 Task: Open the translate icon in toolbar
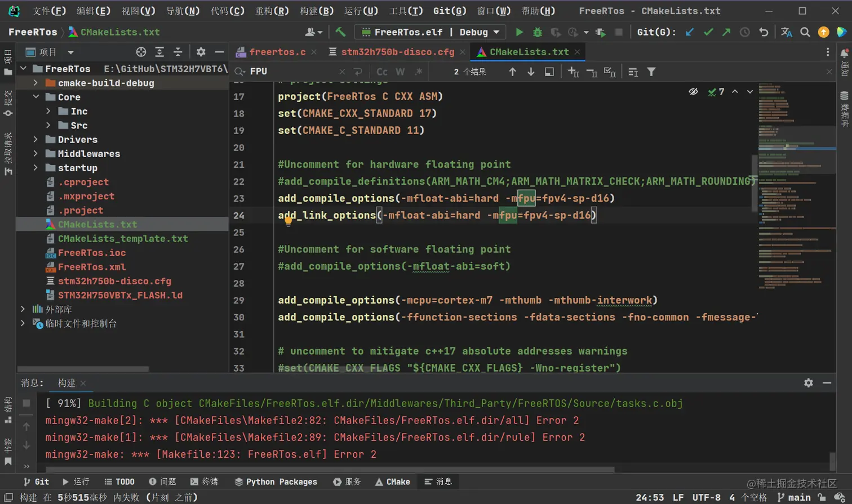click(787, 32)
